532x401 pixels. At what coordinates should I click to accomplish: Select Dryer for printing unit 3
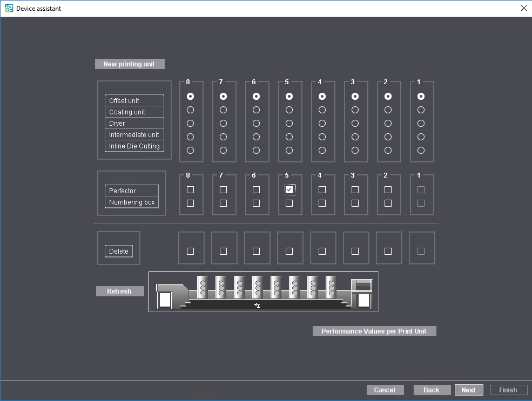[356, 123]
